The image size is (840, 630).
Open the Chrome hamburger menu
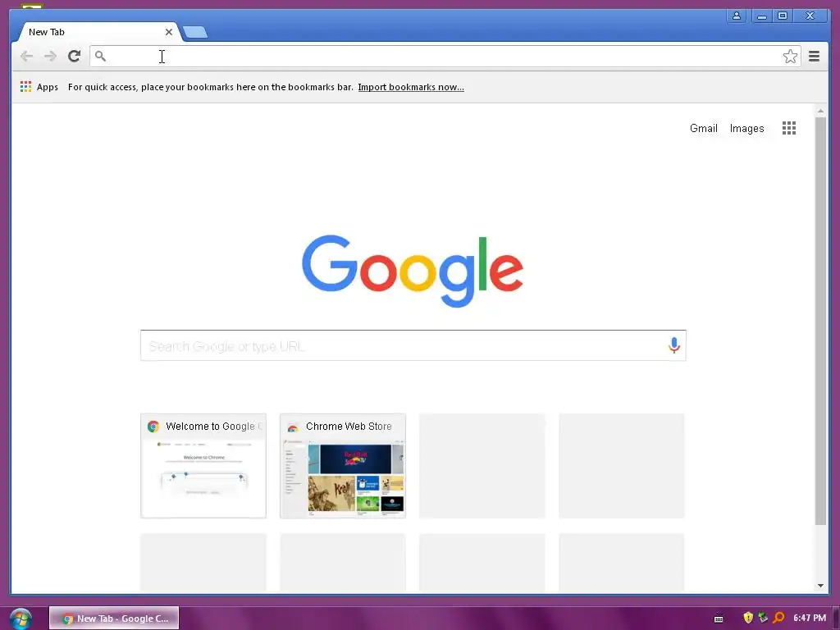814,56
